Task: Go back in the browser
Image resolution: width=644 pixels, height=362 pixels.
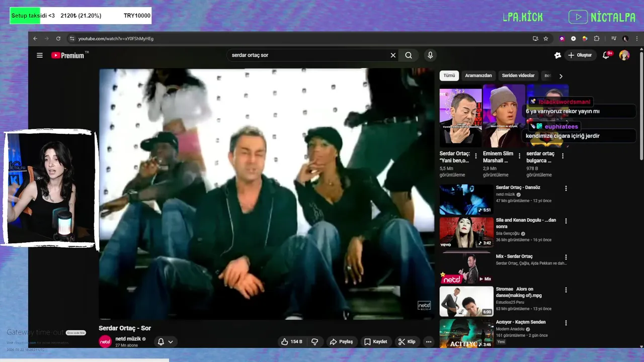Action: (35, 39)
